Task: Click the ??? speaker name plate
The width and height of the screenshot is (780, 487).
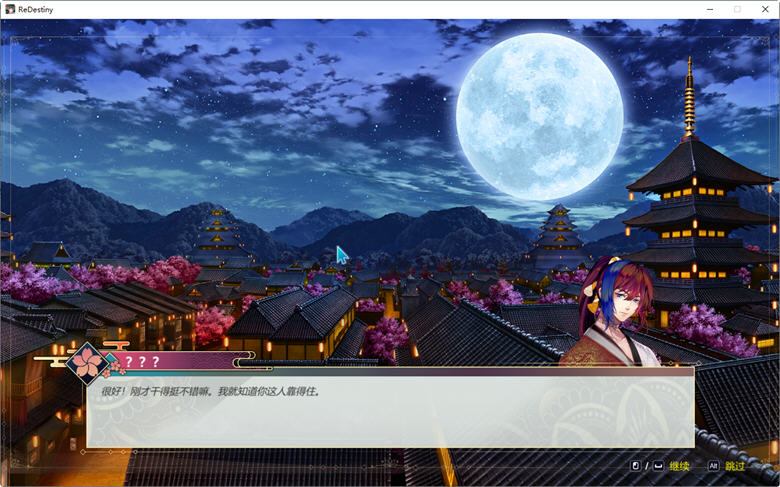Action: pos(179,361)
